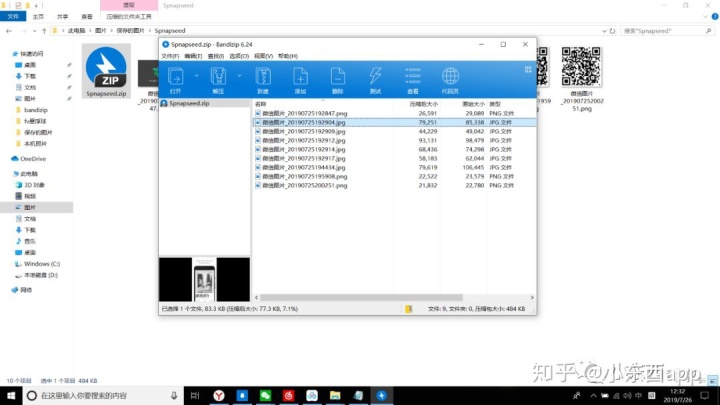Click the Explorer search box 搜索 Spnapseed
The image size is (720, 405).
click(667, 31)
